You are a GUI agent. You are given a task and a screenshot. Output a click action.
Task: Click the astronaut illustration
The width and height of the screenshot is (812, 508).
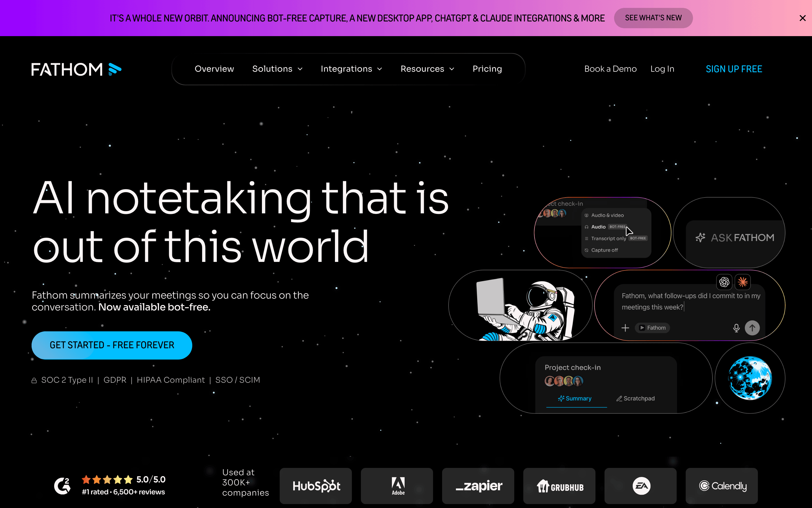point(526,309)
